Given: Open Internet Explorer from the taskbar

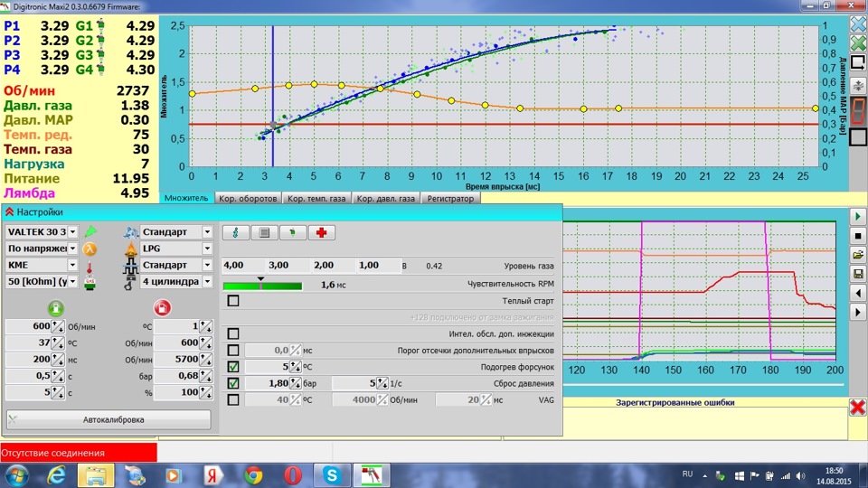Looking at the screenshot, I should (x=56, y=475).
